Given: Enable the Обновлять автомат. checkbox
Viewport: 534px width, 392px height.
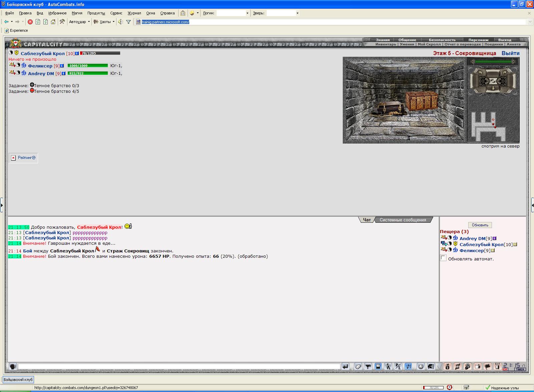Looking at the screenshot, I should pos(443,258).
